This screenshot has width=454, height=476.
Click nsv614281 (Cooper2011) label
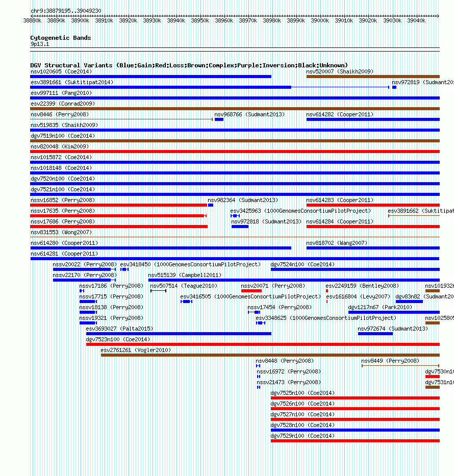coord(64,254)
